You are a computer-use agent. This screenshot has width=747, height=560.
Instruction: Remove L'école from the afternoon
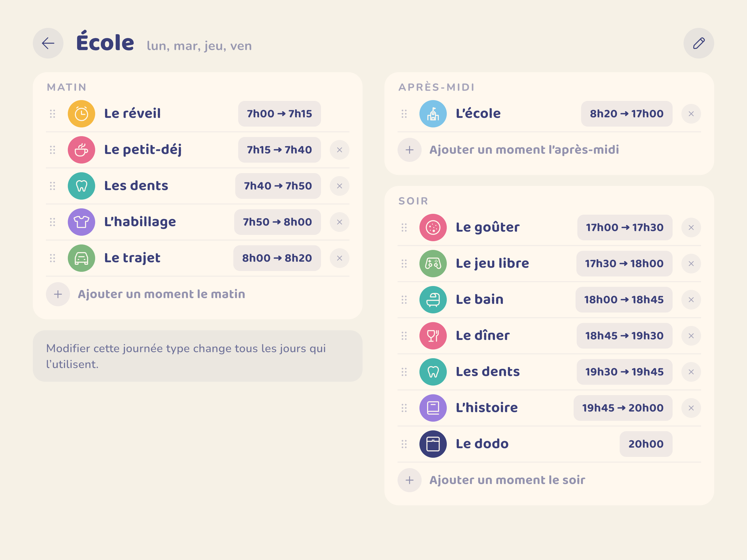(691, 114)
